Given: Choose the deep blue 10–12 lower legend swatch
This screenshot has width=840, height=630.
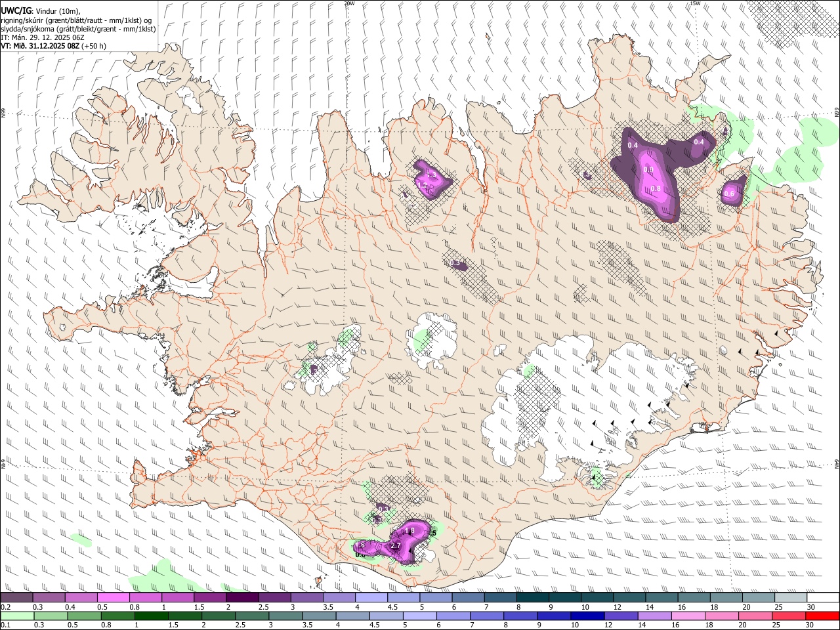Looking at the screenshot, I should (x=587, y=616).
